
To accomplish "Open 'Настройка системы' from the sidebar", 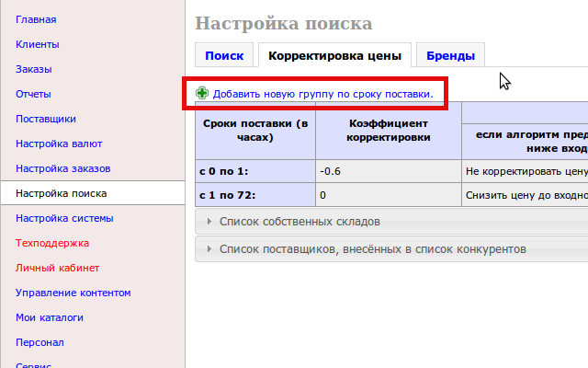I will point(64,218).
